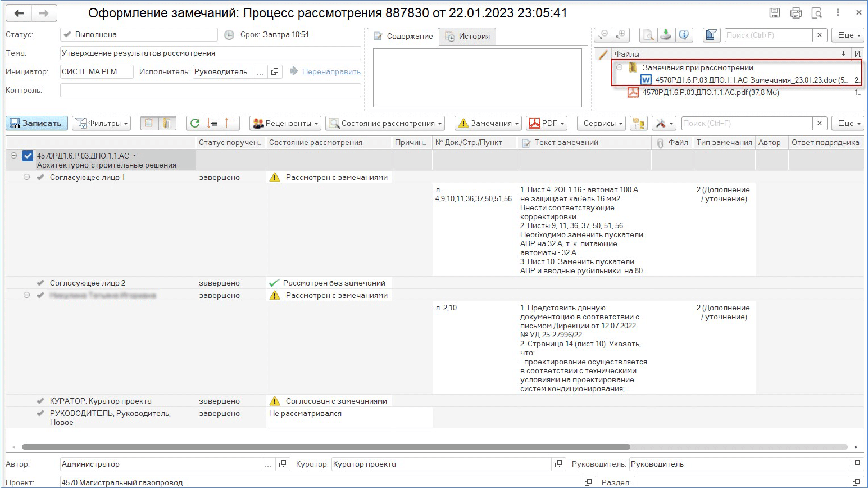Viewport: 868px width, 488px height.
Task: Click the collapse list levels icon after refresh
Action: point(213,123)
